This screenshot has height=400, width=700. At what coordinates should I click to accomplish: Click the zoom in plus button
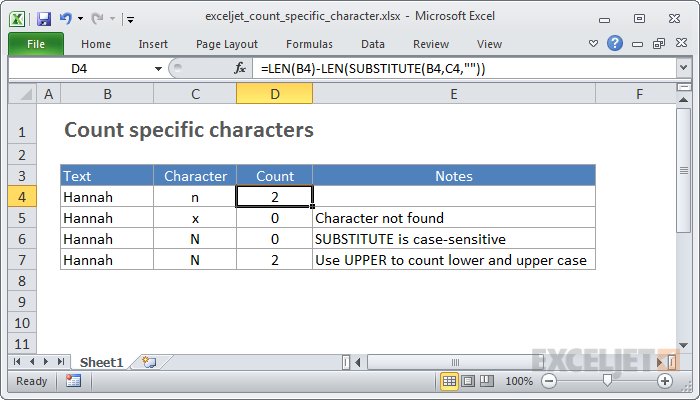(x=664, y=381)
